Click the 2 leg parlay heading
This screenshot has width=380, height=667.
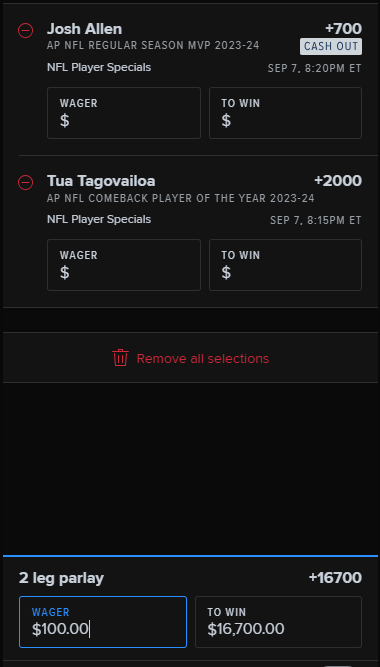[61, 578]
